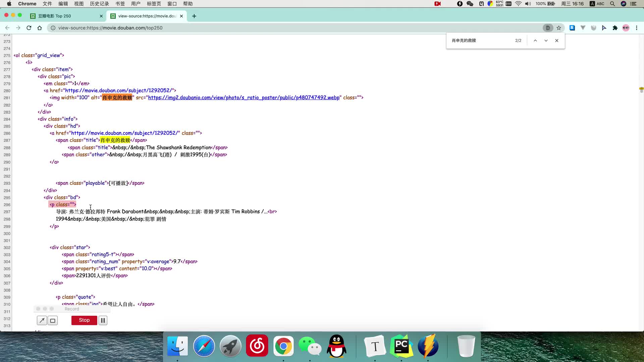Open the 历史记录 menu
Screen dimensions: 644x362
click(x=99, y=4)
